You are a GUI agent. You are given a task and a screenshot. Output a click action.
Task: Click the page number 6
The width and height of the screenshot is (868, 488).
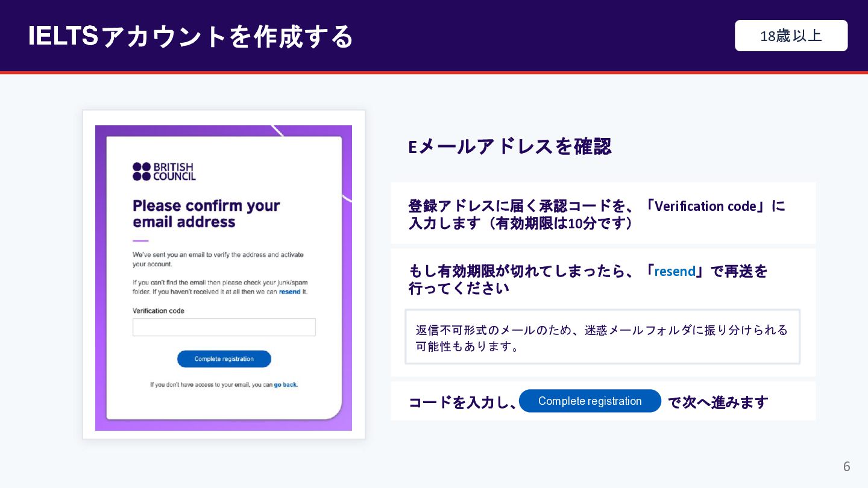click(846, 466)
